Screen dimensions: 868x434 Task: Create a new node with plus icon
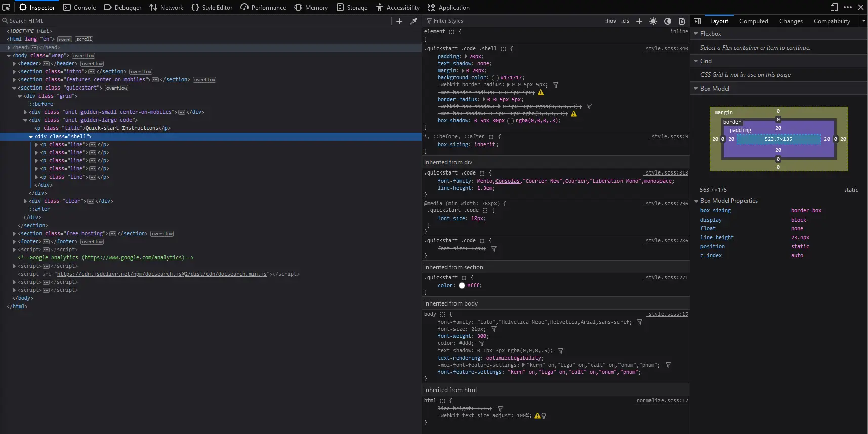pyautogui.click(x=399, y=21)
